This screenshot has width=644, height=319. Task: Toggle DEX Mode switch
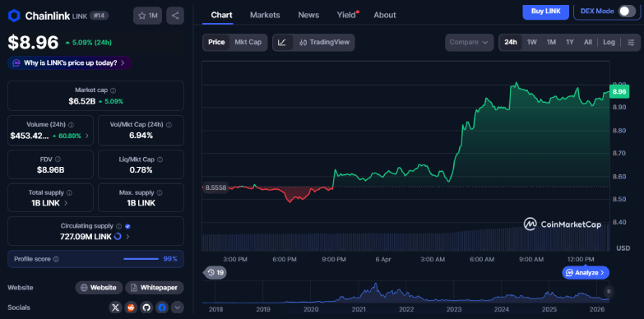tap(627, 11)
